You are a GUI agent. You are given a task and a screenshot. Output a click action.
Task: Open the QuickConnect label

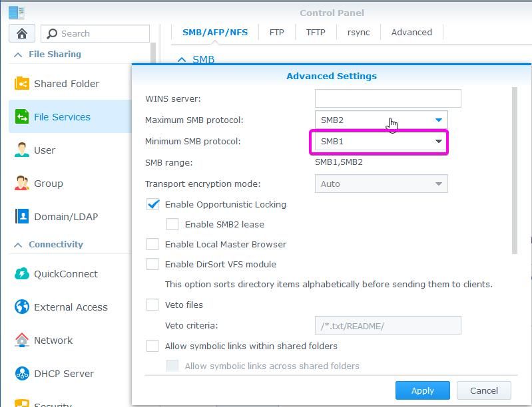[x=66, y=274]
